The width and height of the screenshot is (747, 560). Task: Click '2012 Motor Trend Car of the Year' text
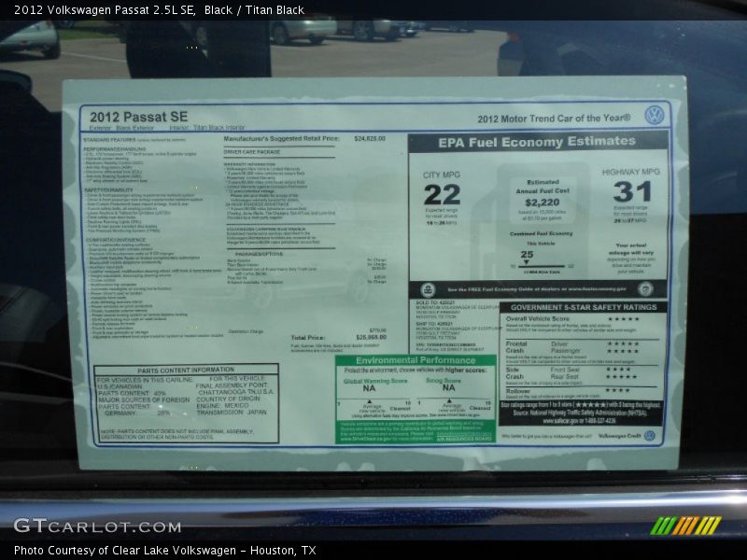coord(554,119)
